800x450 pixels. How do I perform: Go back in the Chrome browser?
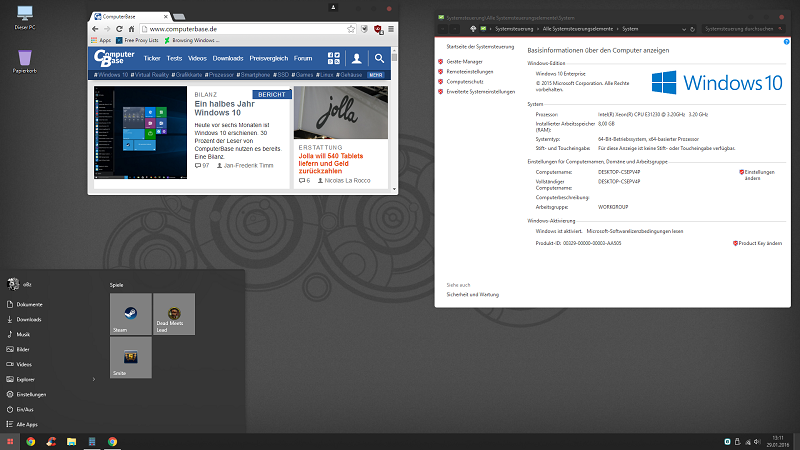pos(95,29)
